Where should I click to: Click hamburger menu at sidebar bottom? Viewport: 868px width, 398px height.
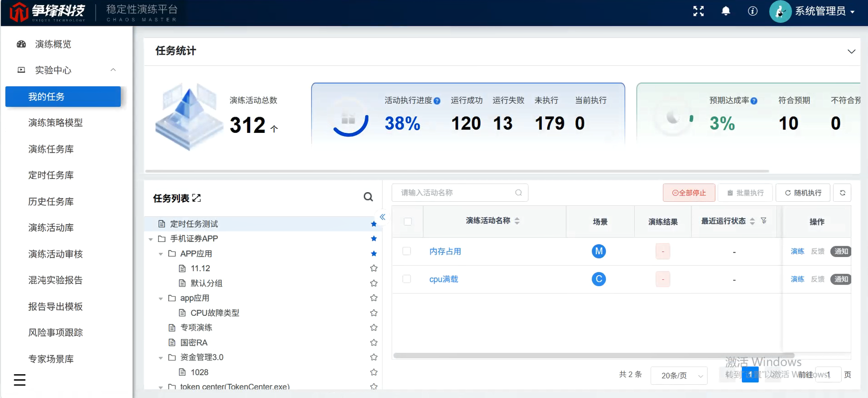pyautogui.click(x=20, y=380)
